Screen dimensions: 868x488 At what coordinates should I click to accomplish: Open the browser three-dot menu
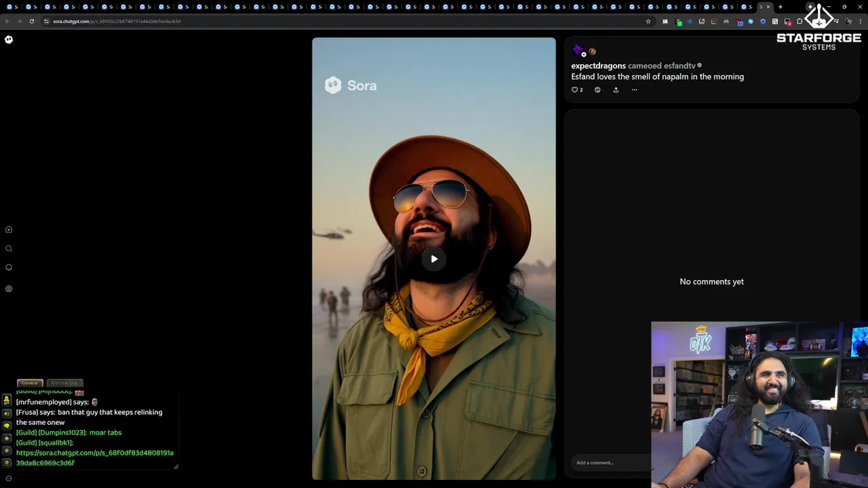861,21
